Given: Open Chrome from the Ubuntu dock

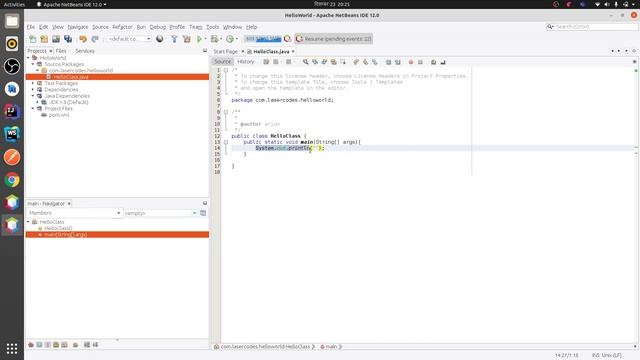Looking at the screenshot, I should pos(12,180).
